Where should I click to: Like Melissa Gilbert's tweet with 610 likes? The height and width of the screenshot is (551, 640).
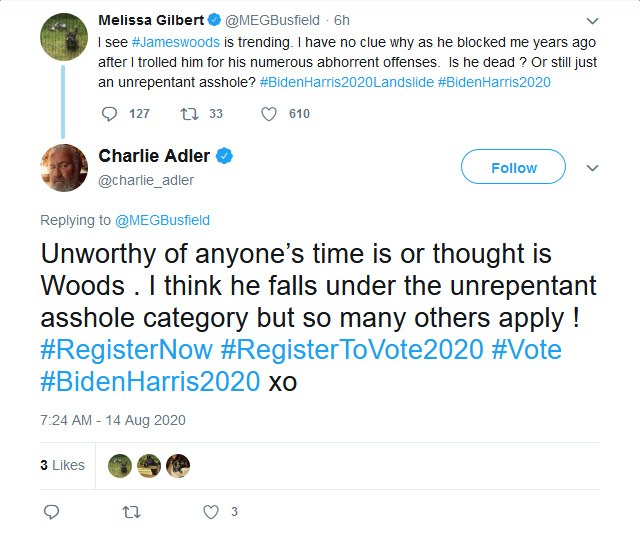pyautogui.click(x=269, y=114)
